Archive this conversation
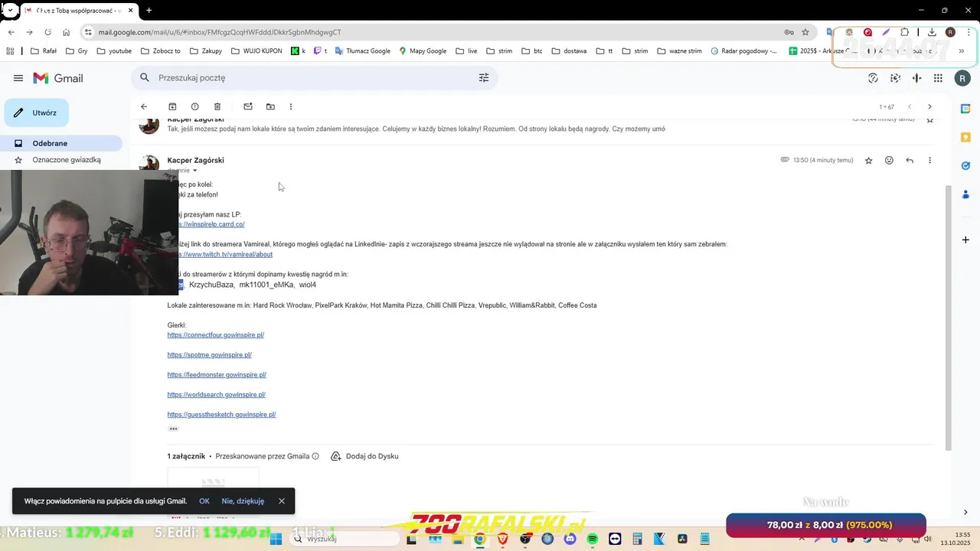 [172, 106]
